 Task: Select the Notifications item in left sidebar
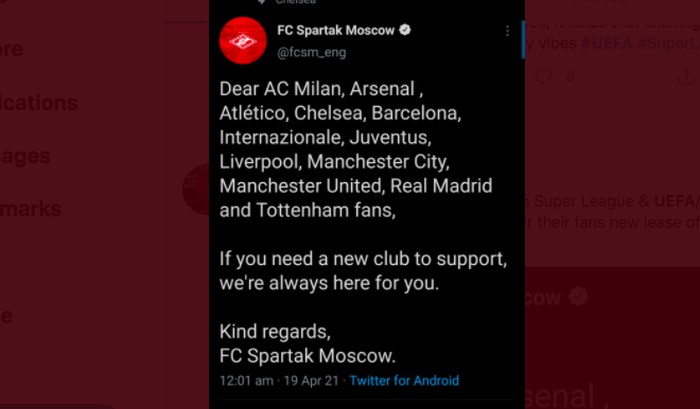click(39, 103)
